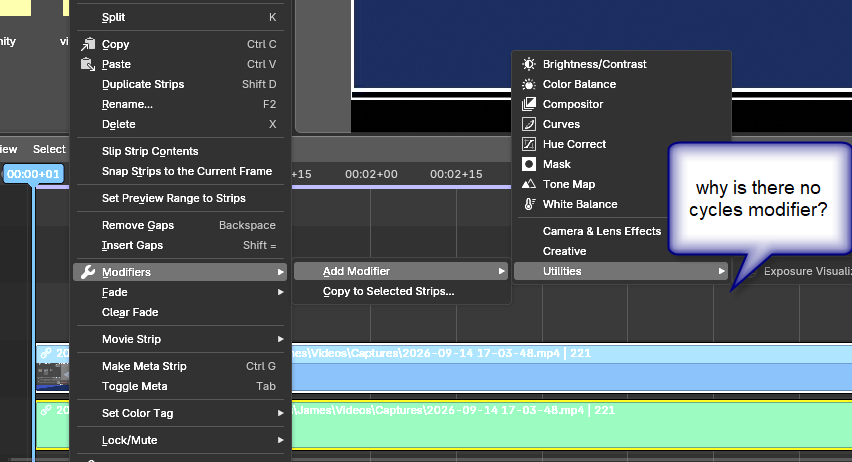Select Snap Strips to the Current Frame
This screenshot has width=852, height=462.
180,171
